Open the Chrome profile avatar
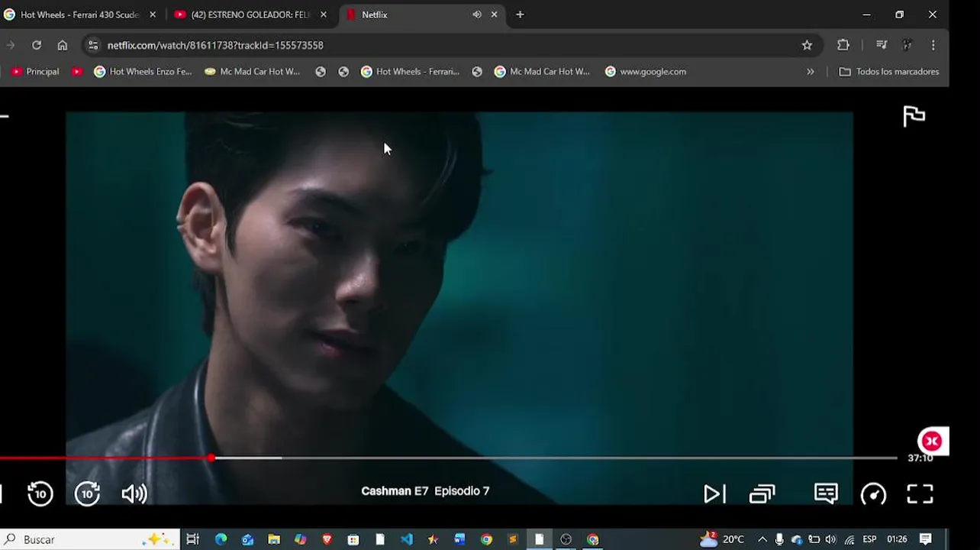 907,45
